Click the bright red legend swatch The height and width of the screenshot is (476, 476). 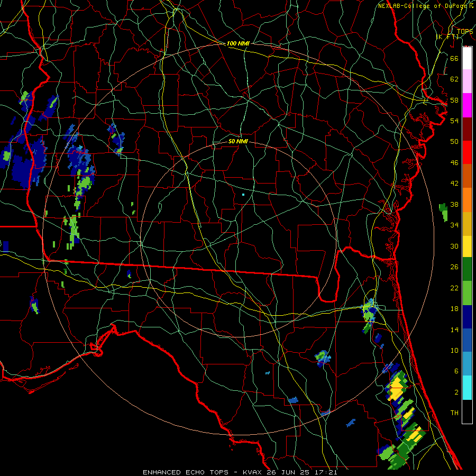click(467, 152)
